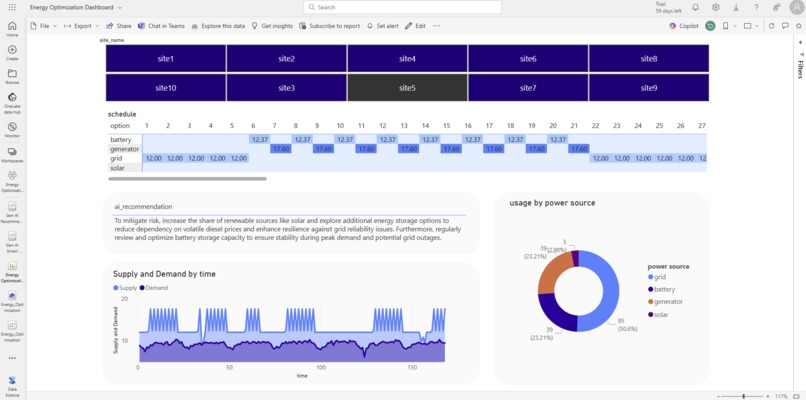806x400 pixels.
Task: Open settings gear
Action: click(x=716, y=7)
